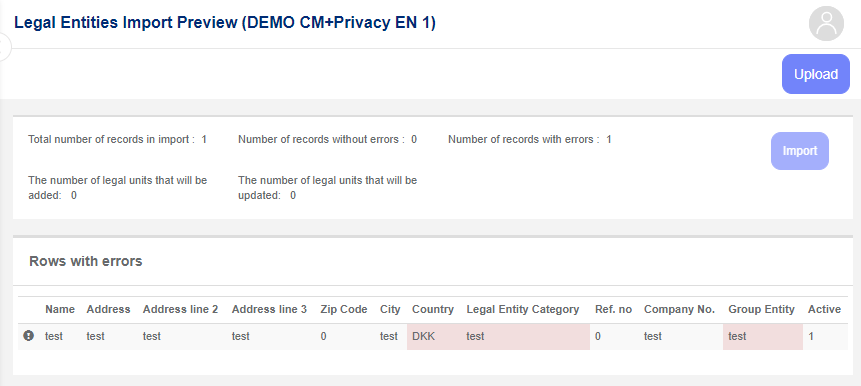Open the user profile avatar menu
The height and width of the screenshot is (386, 861).
pos(826,24)
